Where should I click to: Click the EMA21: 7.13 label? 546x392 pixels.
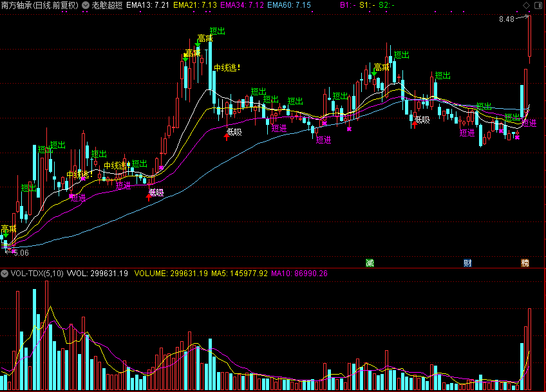tap(195, 5)
